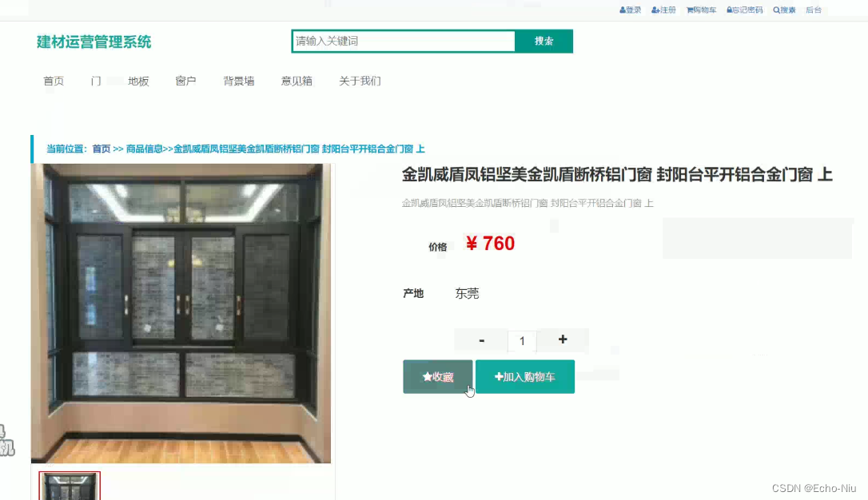
Task: Click the green 搜索 search button
Action: coord(543,41)
